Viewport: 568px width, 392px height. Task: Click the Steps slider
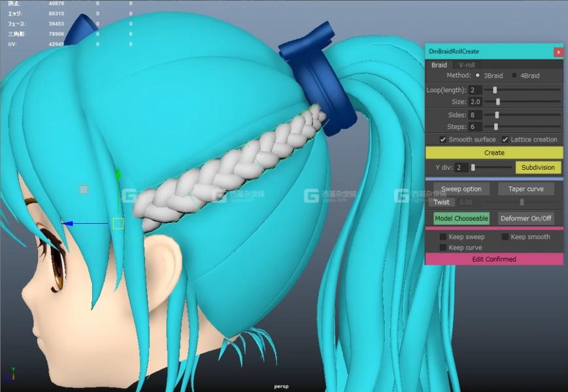coord(523,127)
